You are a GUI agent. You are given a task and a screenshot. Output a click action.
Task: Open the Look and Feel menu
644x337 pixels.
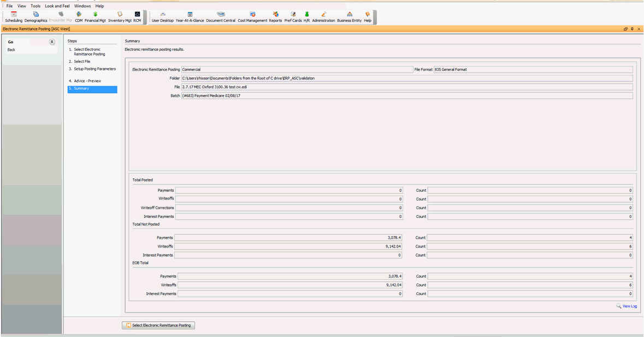57,6
